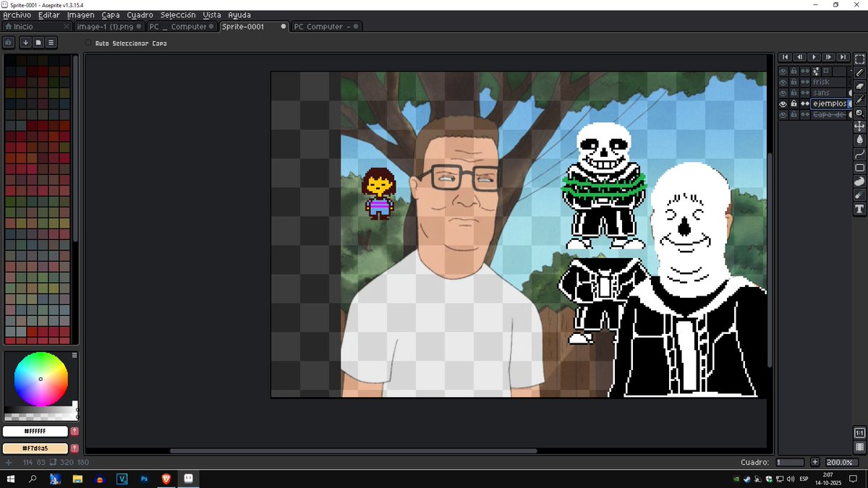The width and height of the screenshot is (868, 488).
Task: Open the Editar menu
Action: 49,15
